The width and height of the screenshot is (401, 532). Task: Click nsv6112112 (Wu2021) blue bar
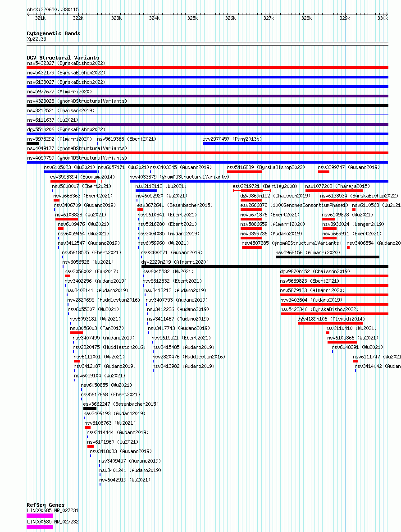(x=146, y=191)
